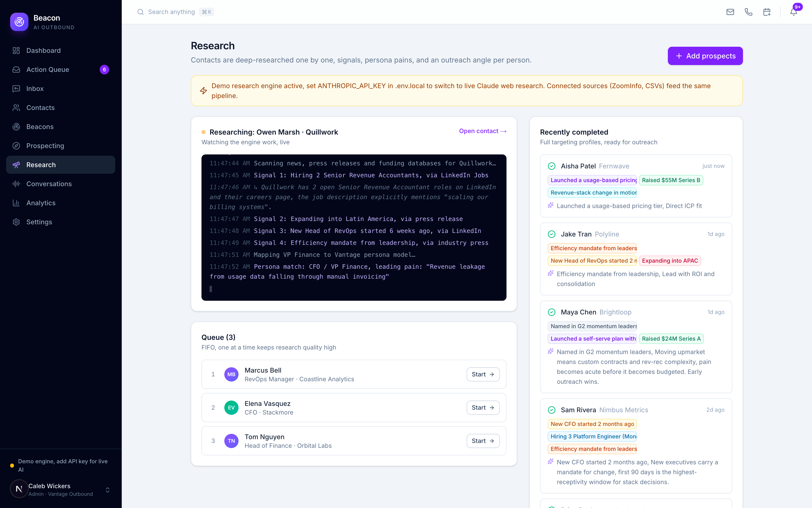Image resolution: width=812 pixels, height=508 pixels.
Task: Select Prospecting in sidebar
Action: [60, 146]
